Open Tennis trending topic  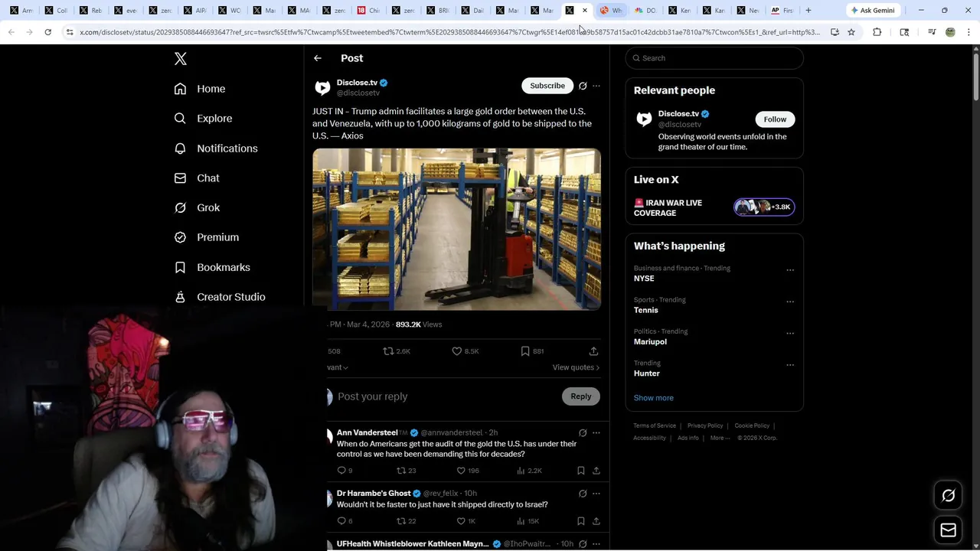[646, 310]
